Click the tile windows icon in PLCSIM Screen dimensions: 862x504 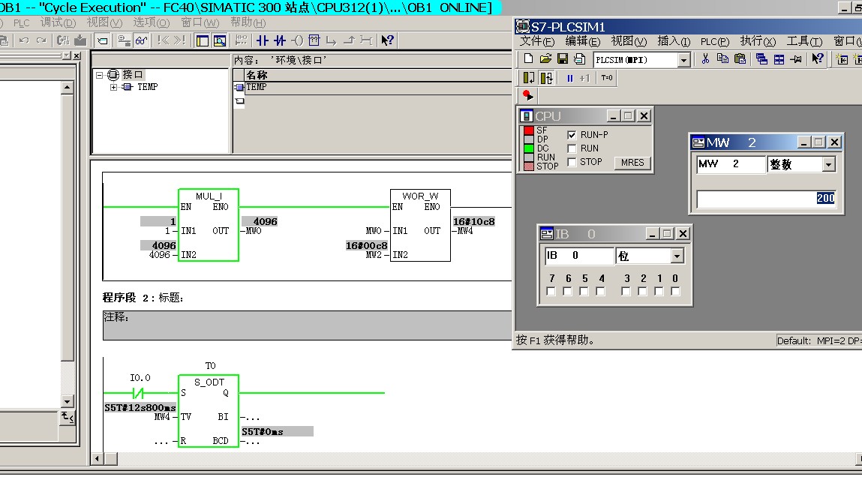point(779,58)
